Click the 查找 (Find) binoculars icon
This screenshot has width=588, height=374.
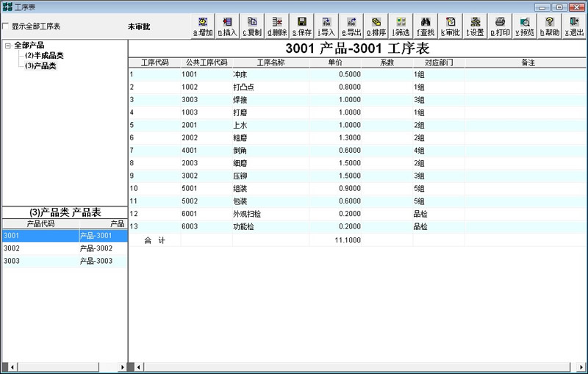[426, 26]
